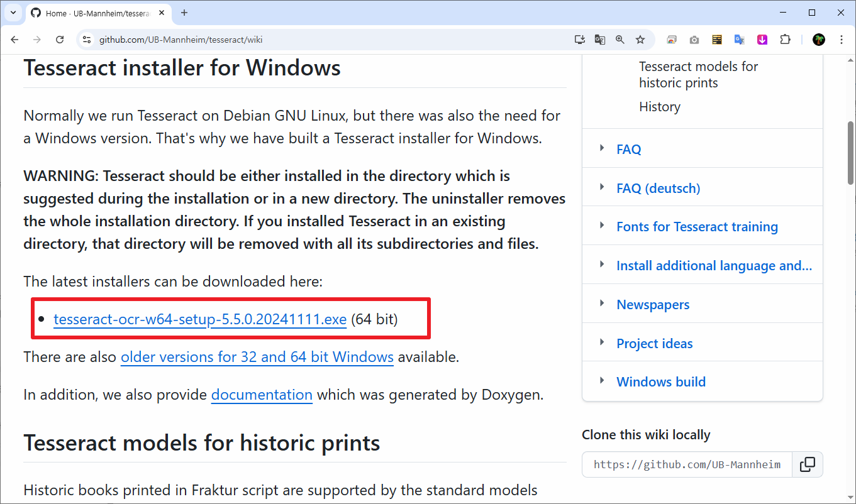Go back to previous page
This screenshot has width=856, height=504.
15,40
